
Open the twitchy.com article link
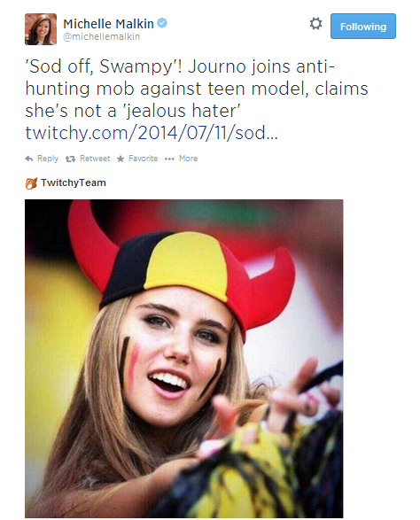152,133
